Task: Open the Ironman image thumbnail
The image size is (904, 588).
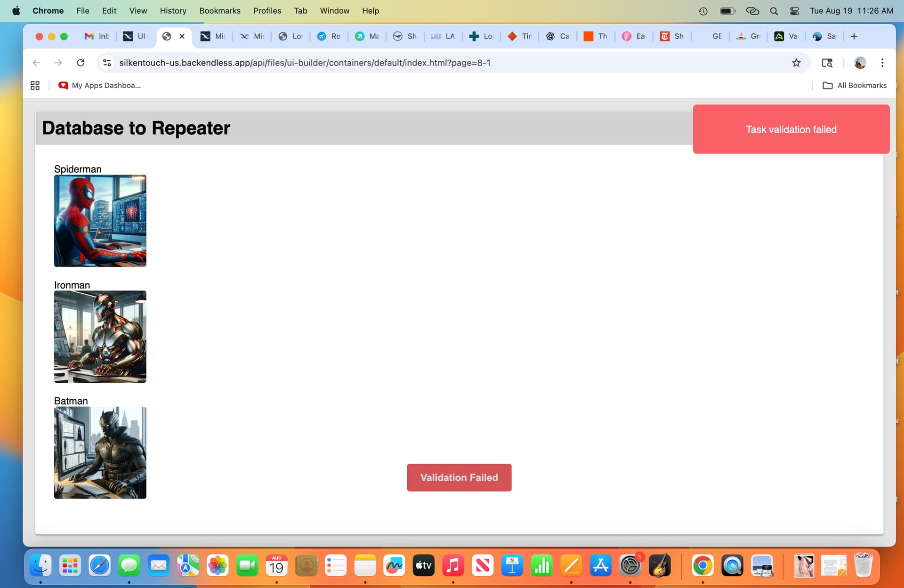Action: 100,337
